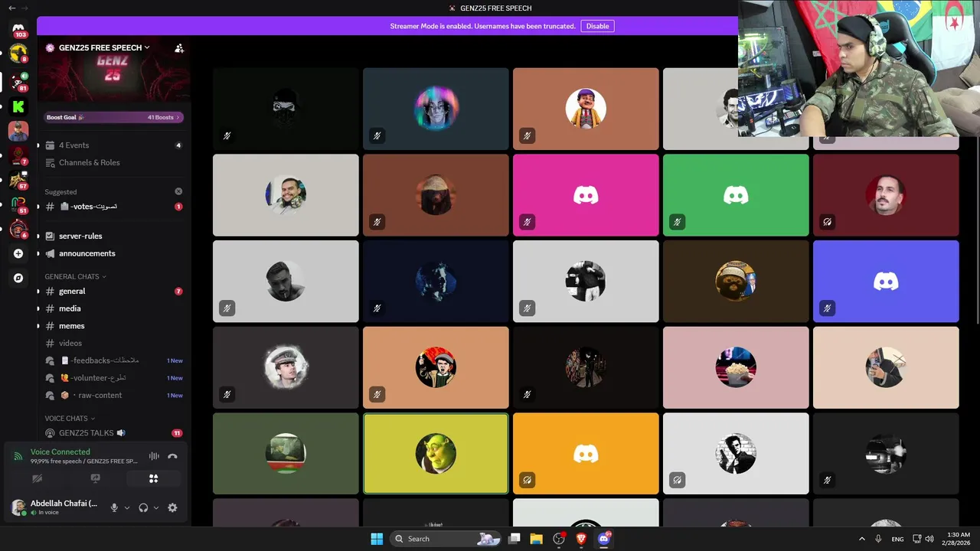Open server icon with 6 notifications badge
The width and height of the screenshot is (980, 551).
(x=18, y=229)
